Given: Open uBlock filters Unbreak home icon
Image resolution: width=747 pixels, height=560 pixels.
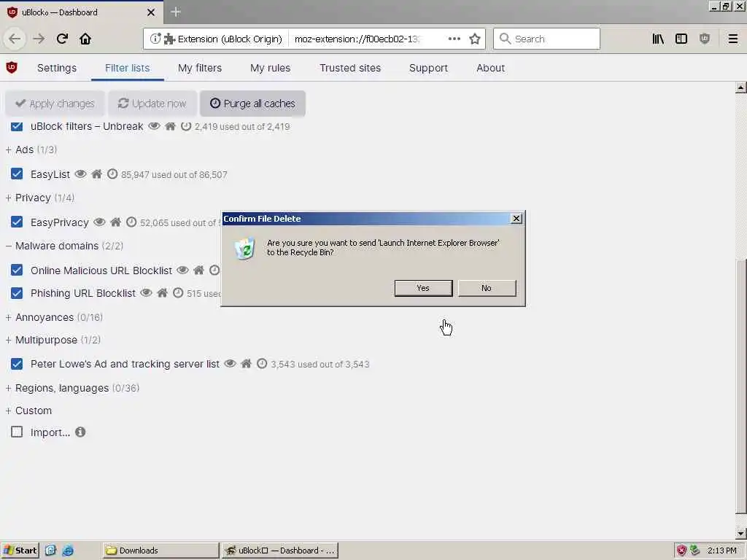Looking at the screenshot, I should coord(170,125).
